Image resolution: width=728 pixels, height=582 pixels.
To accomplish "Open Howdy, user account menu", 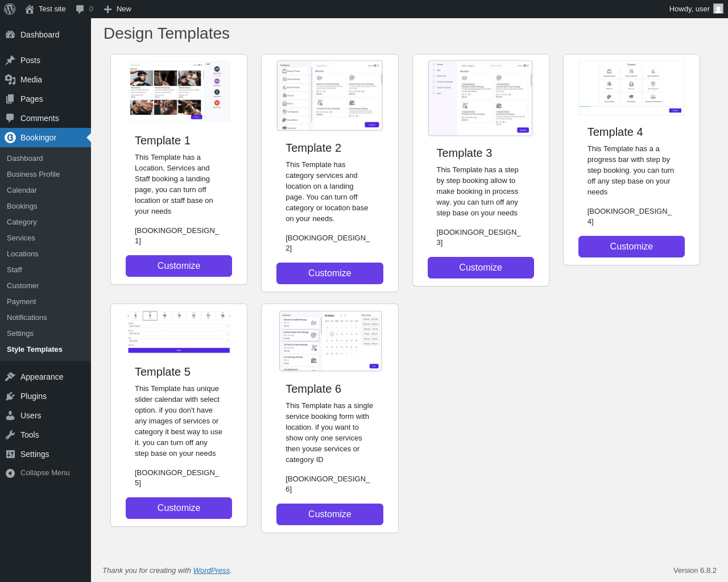I will click(x=696, y=9).
